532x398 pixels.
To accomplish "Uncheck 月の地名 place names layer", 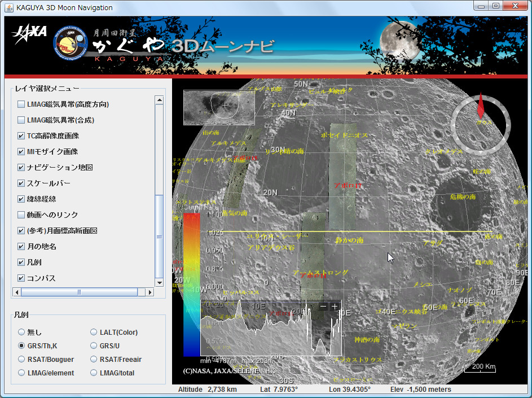I will [21, 246].
